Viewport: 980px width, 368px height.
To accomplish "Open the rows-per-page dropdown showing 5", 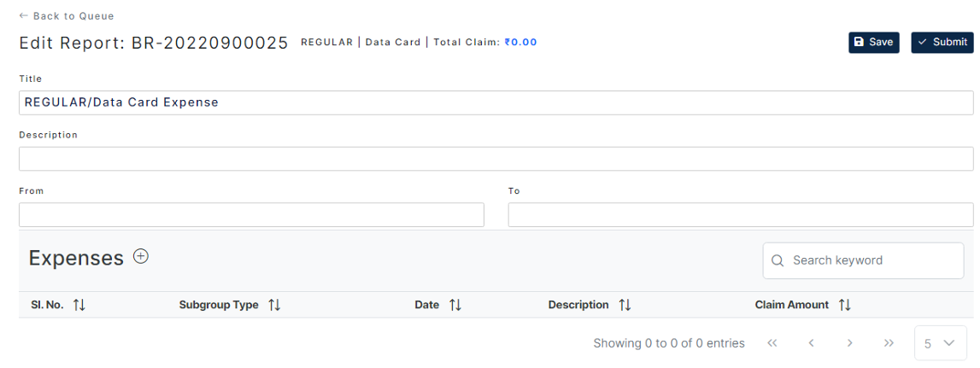I will (x=941, y=343).
